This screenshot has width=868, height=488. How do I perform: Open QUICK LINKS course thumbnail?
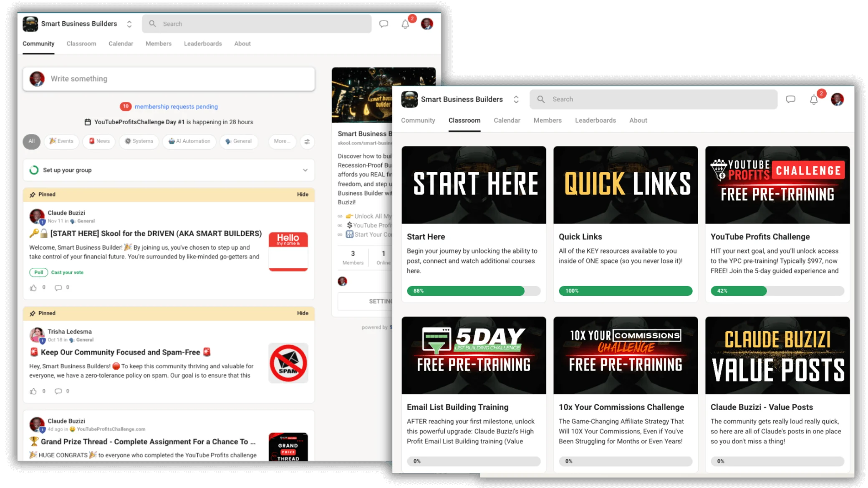[626, 185]
